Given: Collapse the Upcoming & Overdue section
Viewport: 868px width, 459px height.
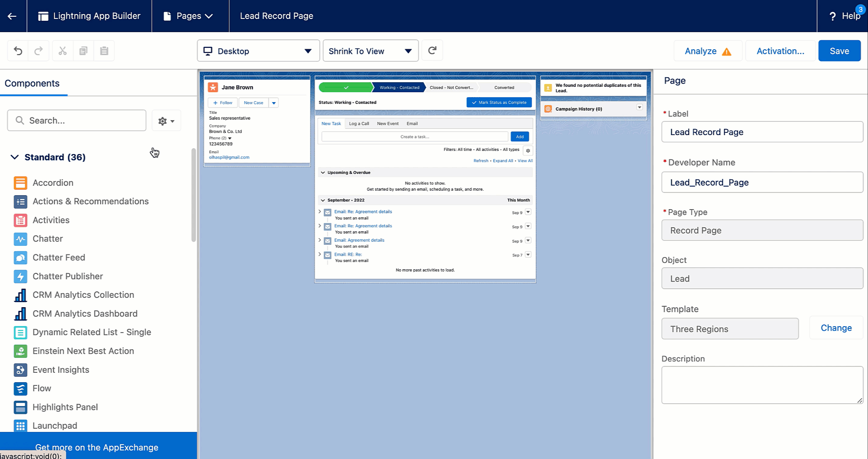Looking at the screenshot, I should point(323,173).
